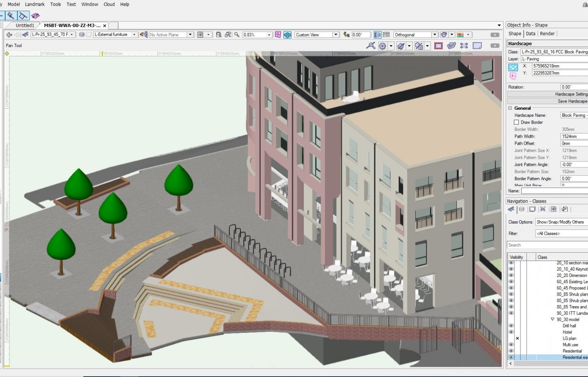Switch Navigation palette to Design Layers icon
This screenshot has width=588, height=377.
[522, 209]
